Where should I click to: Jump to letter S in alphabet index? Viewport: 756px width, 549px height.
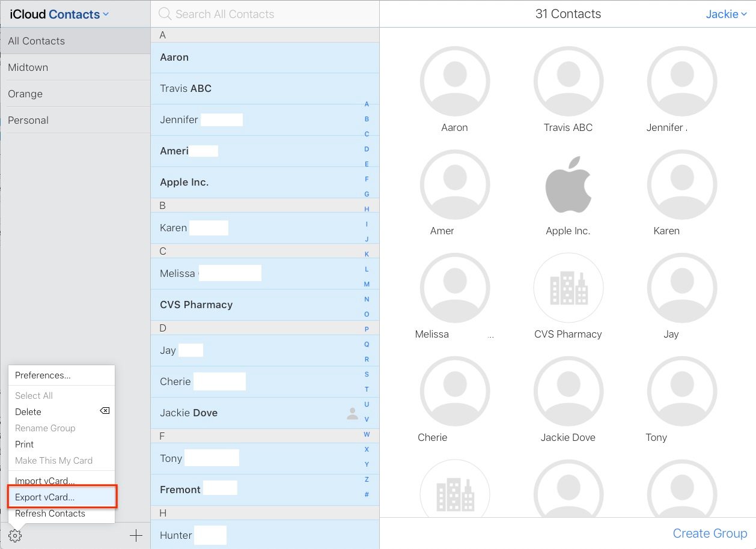tap(367, 374)
